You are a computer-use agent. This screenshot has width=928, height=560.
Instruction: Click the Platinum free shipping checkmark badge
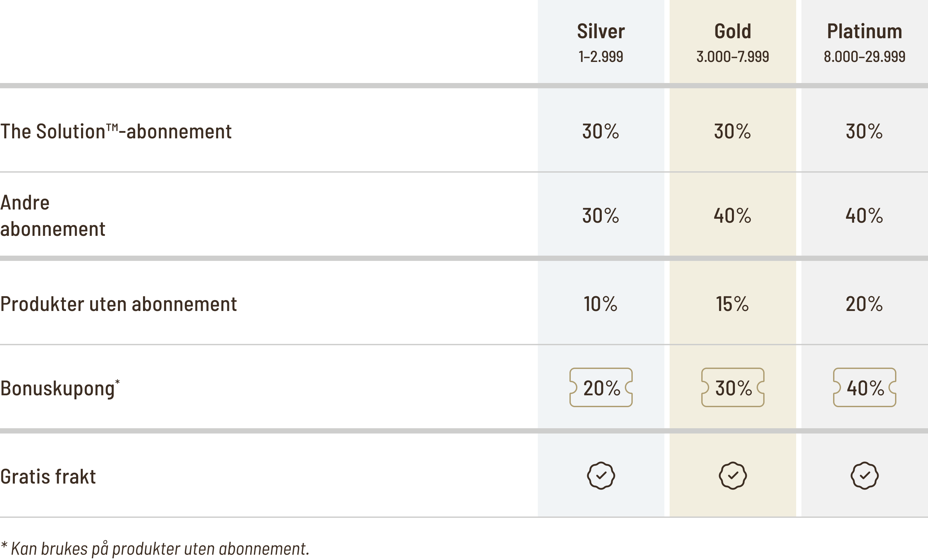point(864,476)
